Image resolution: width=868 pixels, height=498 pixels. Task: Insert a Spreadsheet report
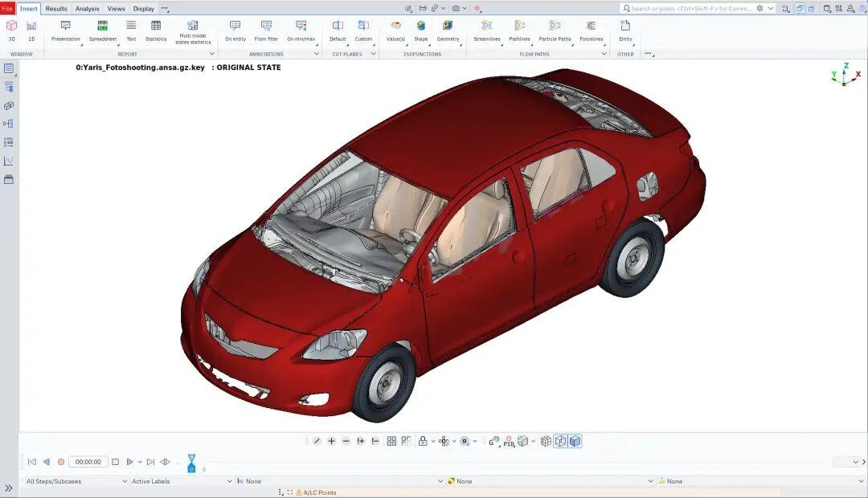102,31
